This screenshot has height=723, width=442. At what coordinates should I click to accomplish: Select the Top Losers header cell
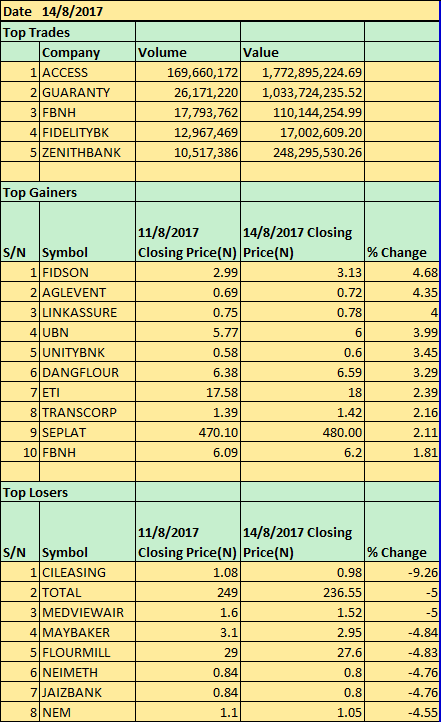click(68, 492)
